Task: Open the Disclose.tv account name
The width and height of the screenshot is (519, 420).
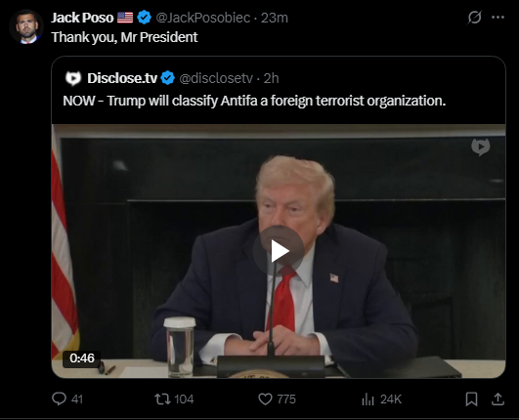Action: (x=122, y=78)
